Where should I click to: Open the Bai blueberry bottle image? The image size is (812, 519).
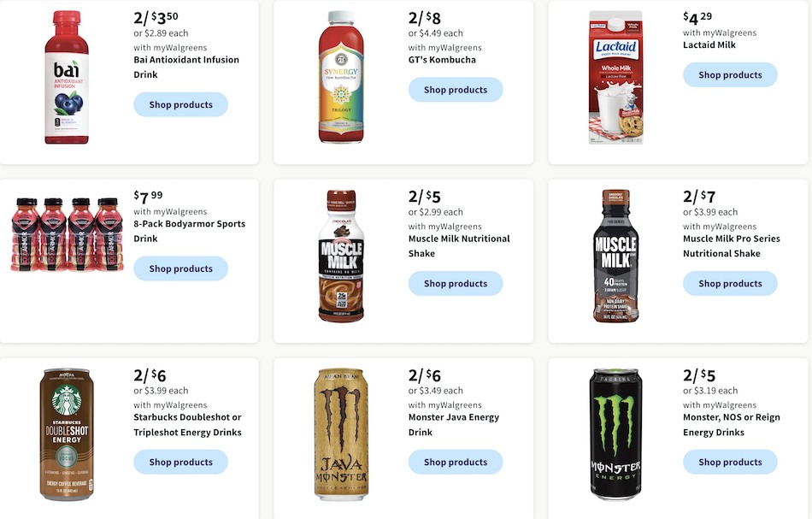[67, 77]
